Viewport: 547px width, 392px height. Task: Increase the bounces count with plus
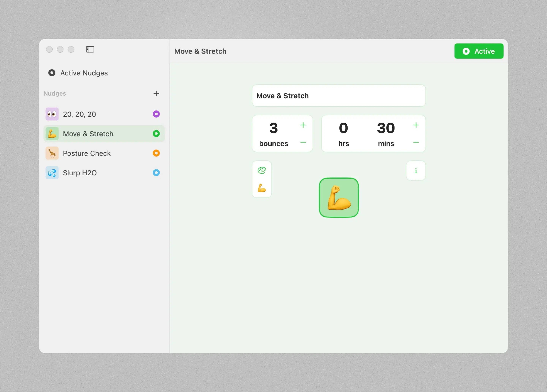[x=303, y=125]
